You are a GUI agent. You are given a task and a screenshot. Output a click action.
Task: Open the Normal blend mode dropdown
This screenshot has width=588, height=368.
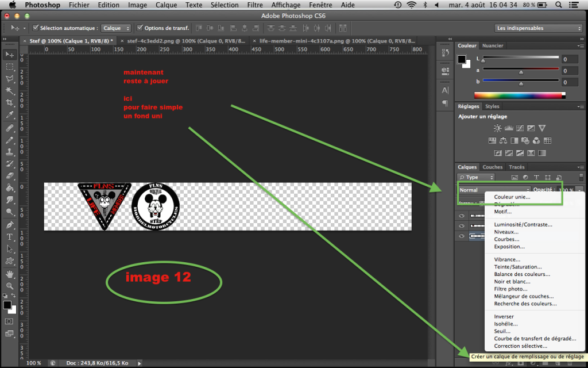(494, 190)
